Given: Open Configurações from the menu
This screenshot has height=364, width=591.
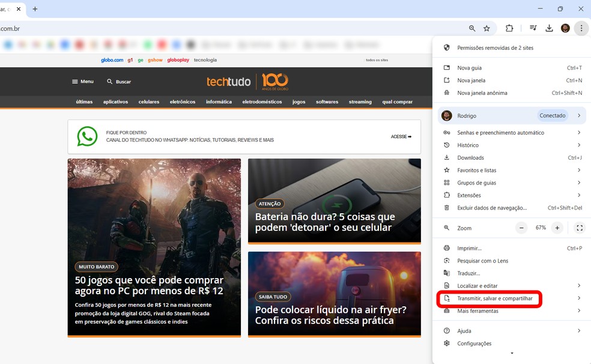Looking at the screenshot, I should 512,343.
